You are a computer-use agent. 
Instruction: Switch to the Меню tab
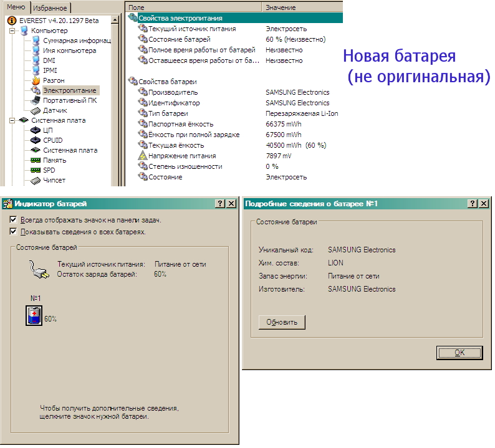tap(16, 7)
